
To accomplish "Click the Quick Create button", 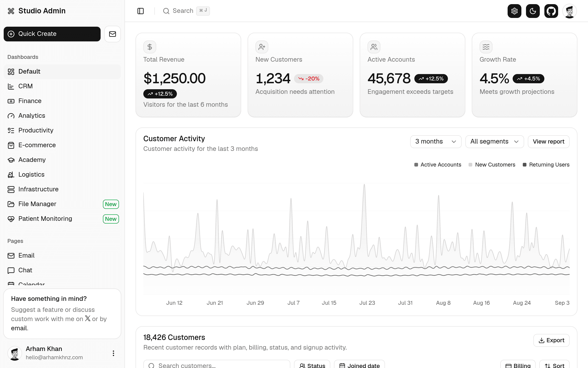I will click(x=52, y=34).
